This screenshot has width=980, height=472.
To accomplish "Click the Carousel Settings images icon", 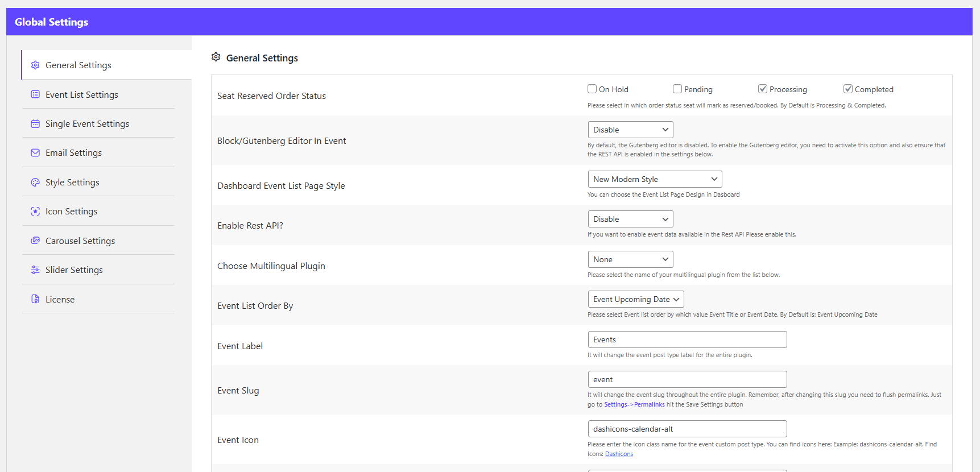I will (35, 241).
